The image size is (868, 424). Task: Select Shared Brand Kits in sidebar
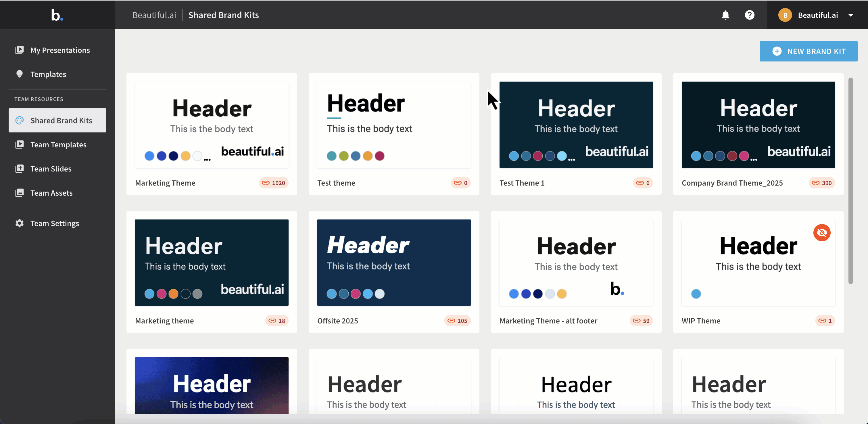57,120
